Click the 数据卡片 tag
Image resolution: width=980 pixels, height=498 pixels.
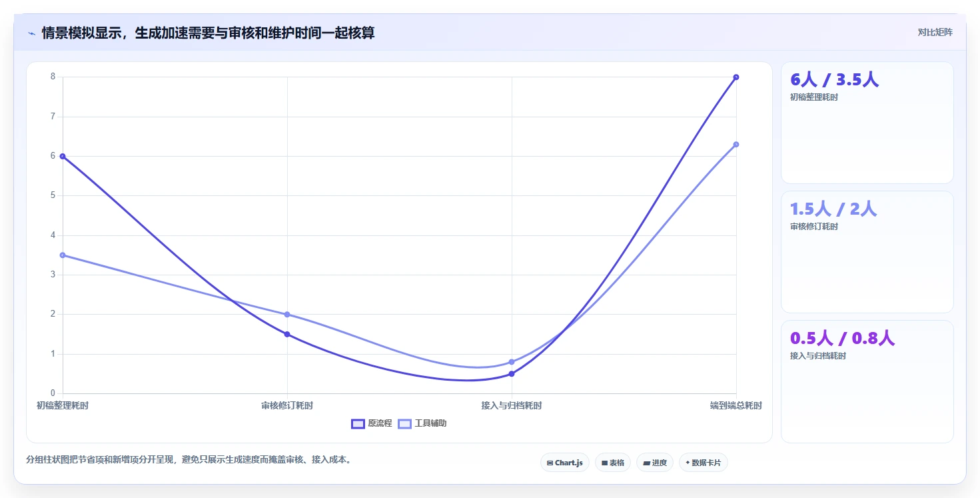[x=703, y=463]
